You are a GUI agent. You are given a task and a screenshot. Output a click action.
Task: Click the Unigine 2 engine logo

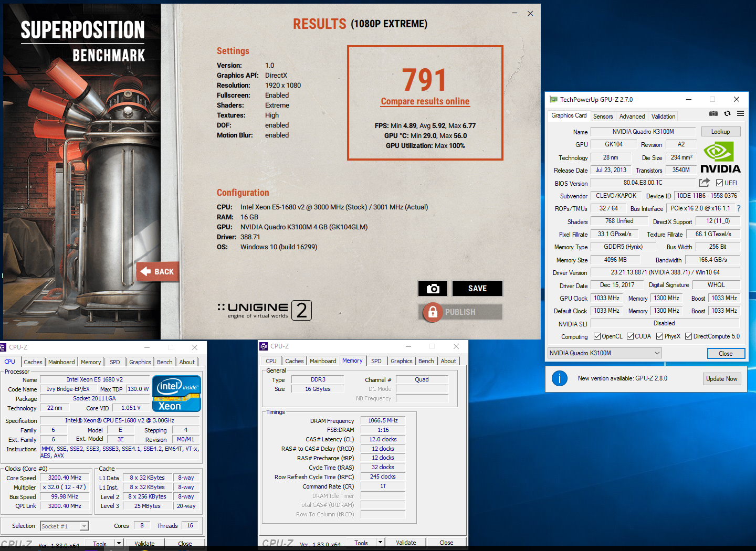pos(265,310)
